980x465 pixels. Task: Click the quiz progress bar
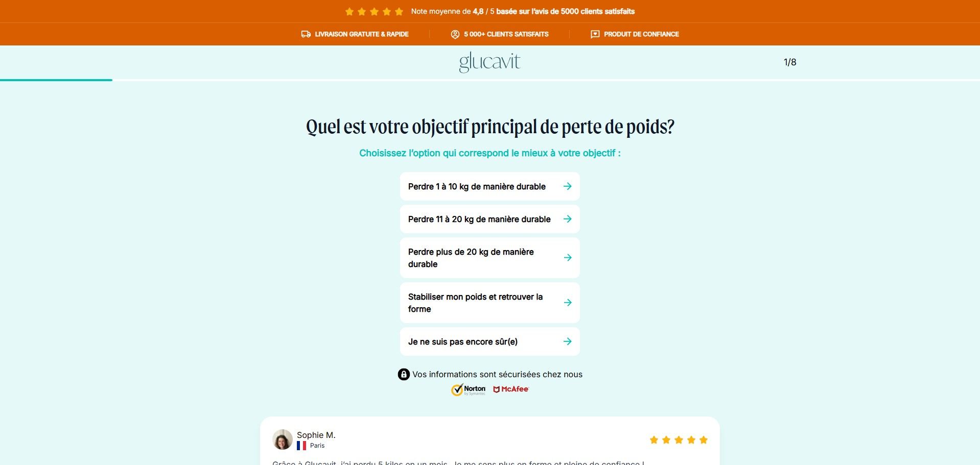[56, 80]
